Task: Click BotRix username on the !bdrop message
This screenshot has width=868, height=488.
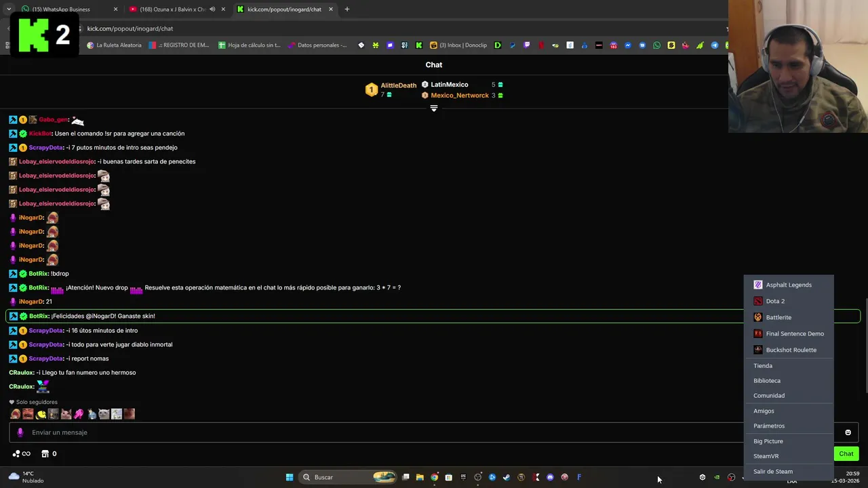Action: click(39, 274)
